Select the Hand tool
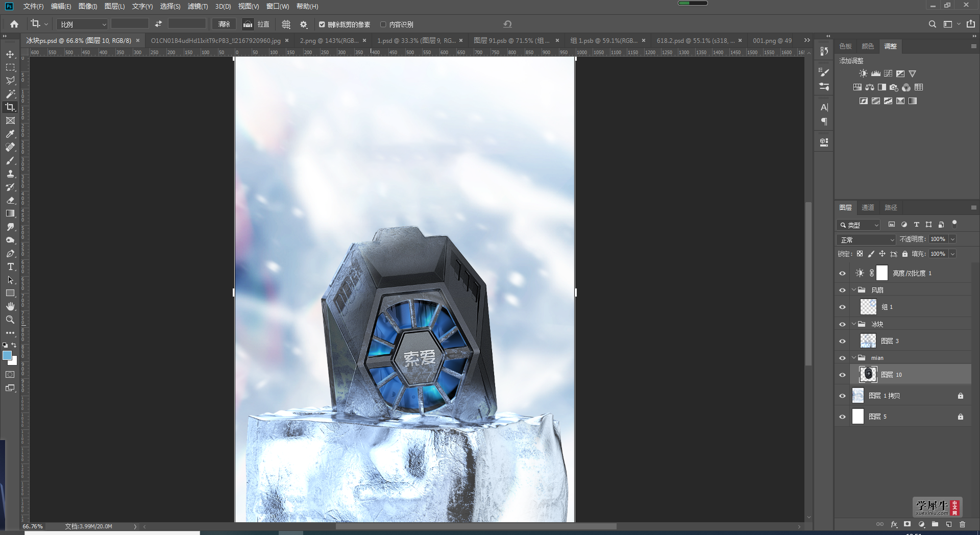The height and width of the screenshot is (535, 980). (x=10, y=306)
